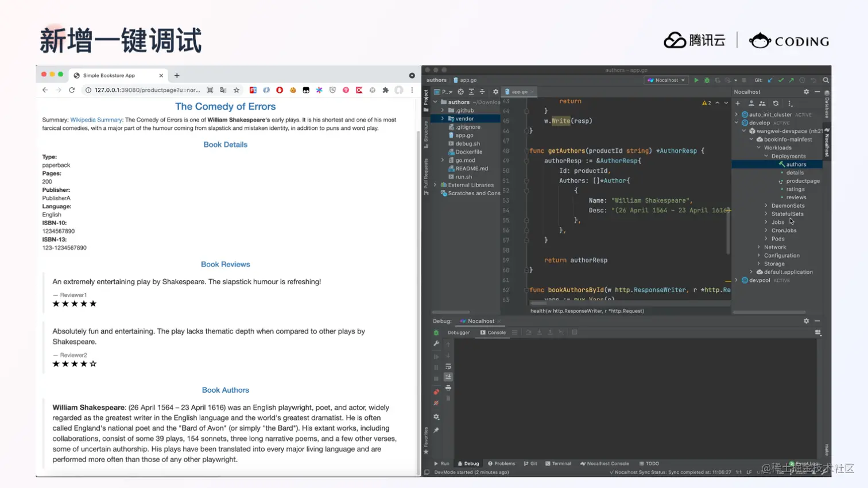Click the view breakpoints red icon
Viewport: 868px width, 488px height.
436,392
